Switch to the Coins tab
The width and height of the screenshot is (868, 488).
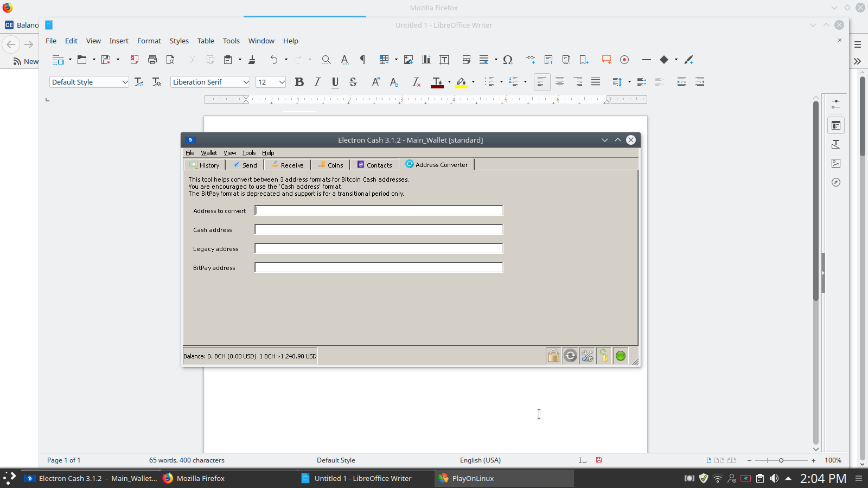[x=330, y=165]
